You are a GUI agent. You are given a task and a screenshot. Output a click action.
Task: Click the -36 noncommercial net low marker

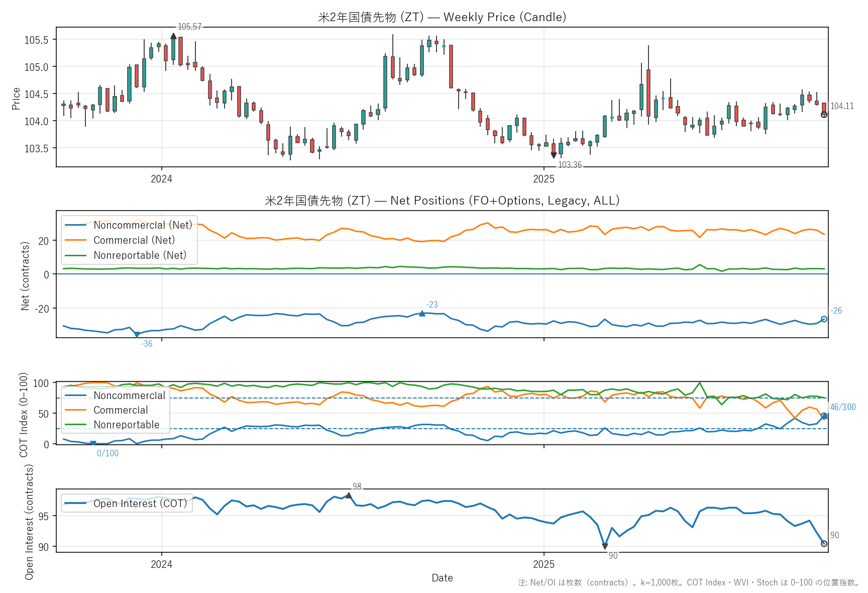[137, 334]
